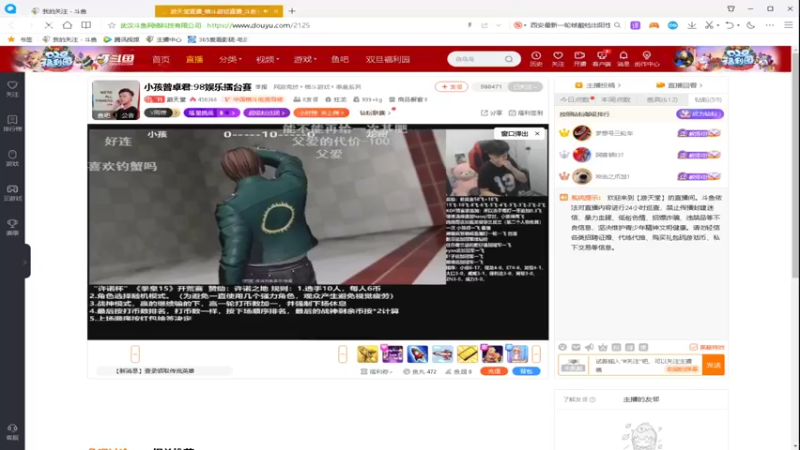Click the envelope icon in chat toolbar
Viewport: 800px width, 450px height.
(x=576, y=347)
